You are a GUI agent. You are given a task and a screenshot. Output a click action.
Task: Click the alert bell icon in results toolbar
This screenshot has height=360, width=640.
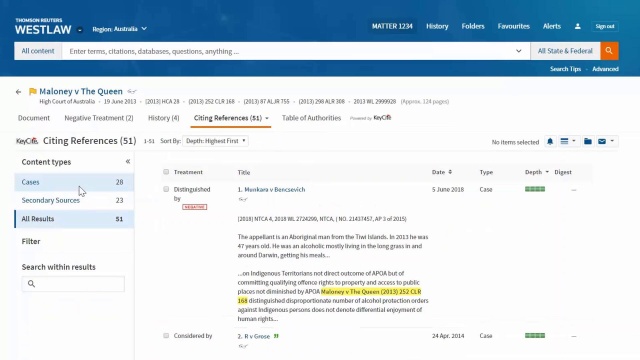550,141
